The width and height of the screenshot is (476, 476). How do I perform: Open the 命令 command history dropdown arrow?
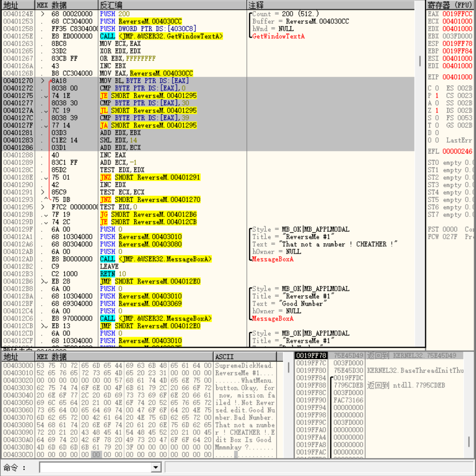point(156,468)
